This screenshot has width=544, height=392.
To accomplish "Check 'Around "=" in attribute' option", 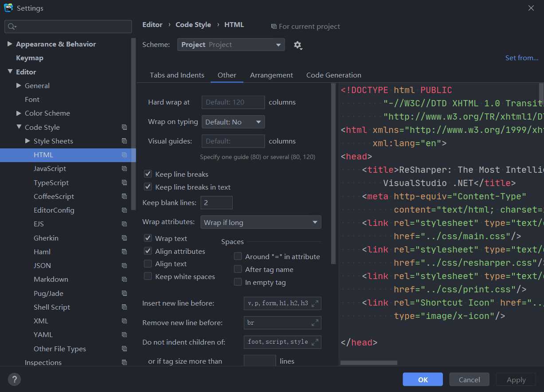I will click(x=238, y=256).
